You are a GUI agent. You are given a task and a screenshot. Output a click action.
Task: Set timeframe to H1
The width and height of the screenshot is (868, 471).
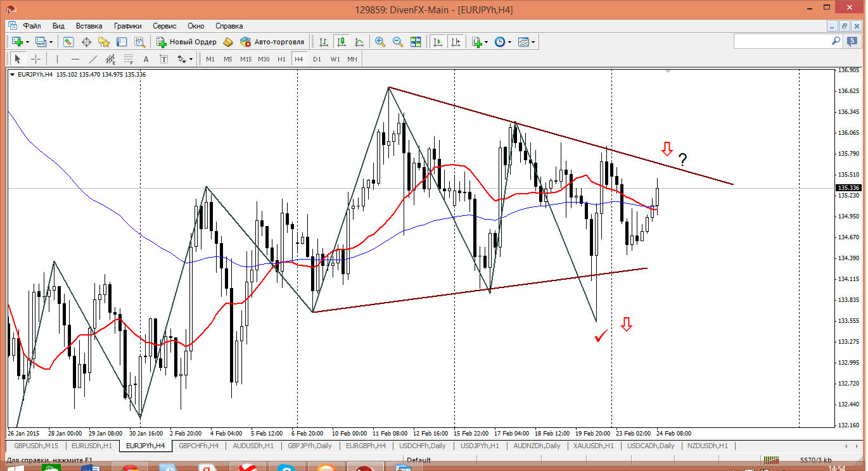[x=281, y=59]
